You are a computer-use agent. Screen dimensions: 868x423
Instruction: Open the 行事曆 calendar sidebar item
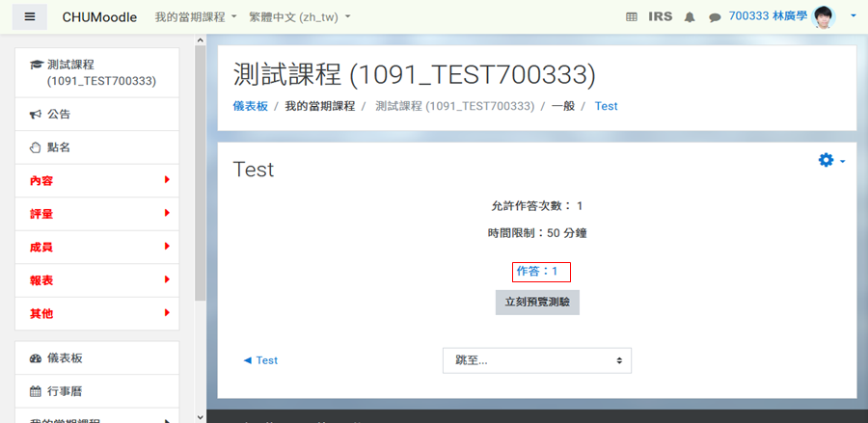96,391
